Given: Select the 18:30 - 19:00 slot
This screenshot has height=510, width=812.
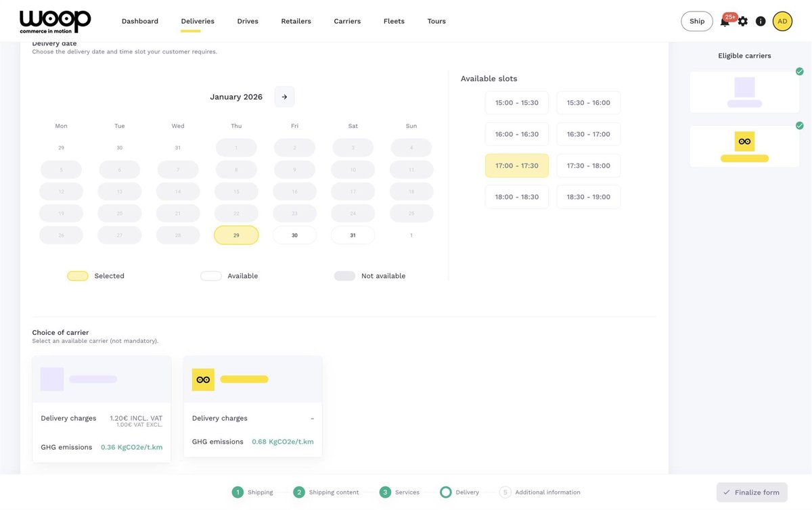Looking at the screenshot, I should (x=589, y=197).
